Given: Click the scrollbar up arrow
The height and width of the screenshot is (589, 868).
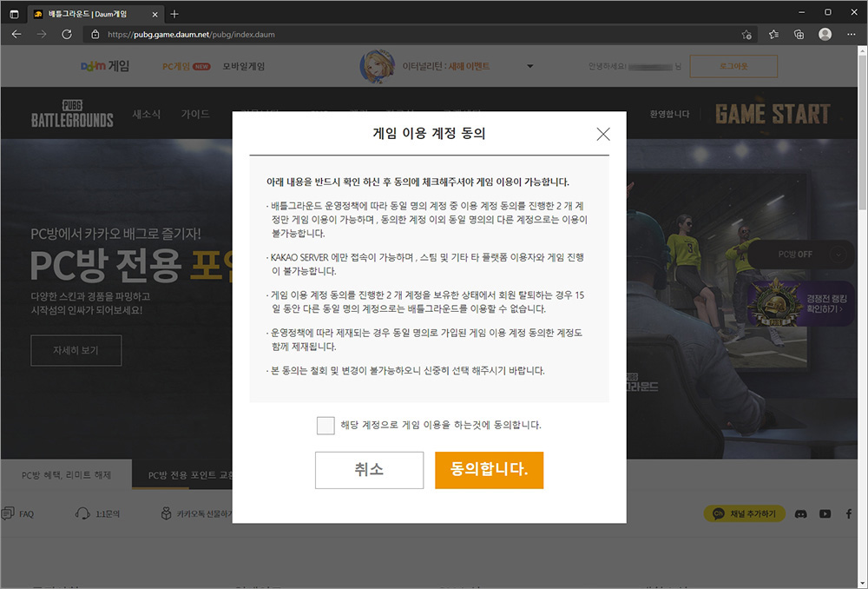Looking at the screenshot, I should pos(863,50).
